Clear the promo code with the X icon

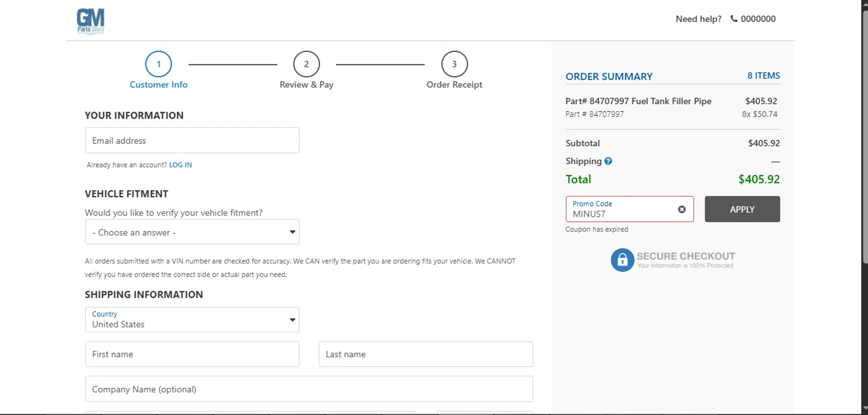click(x=682, y=209)
